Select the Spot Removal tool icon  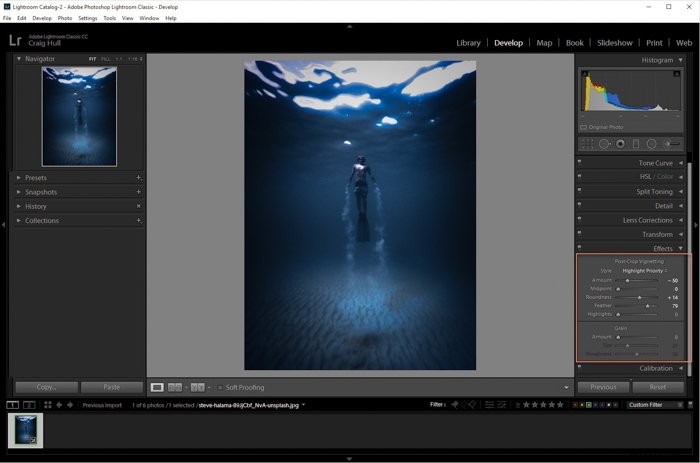point(604,144)
